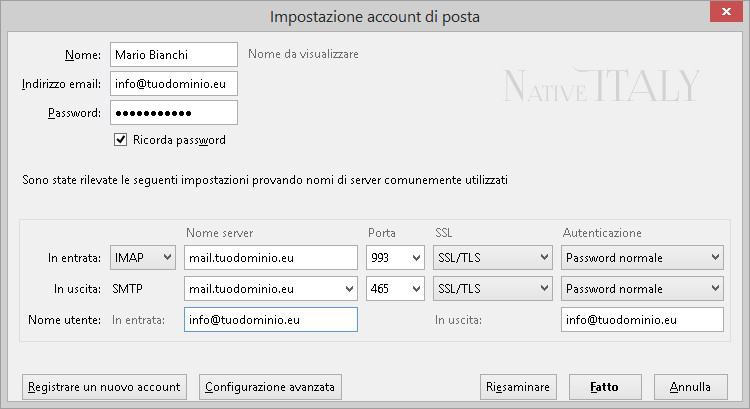Open the incoming SSL/TLS security dropdown
This screenshot has height=409, width=750.
click(x=493, y=257)
